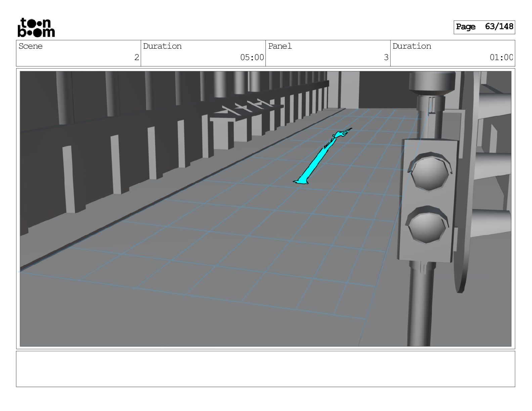
Task: Click the Panel number 3
Action: pyautogui.click(x=386, y=57)
